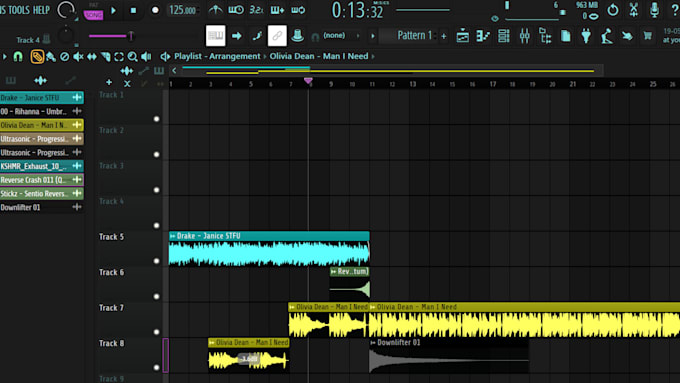Open the TOOLS menu
The width and height of the screenshot is (680, 383).
point(20,10)
